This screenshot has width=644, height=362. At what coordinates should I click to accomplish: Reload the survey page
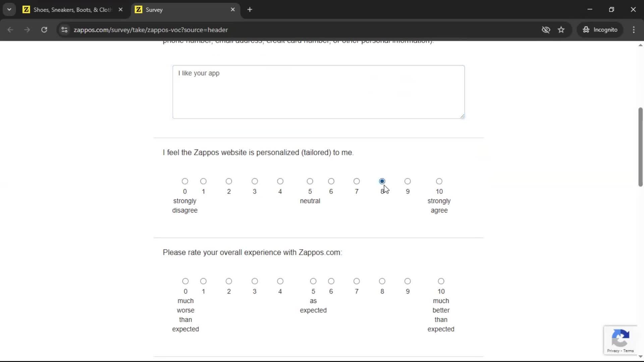point(44,30)
